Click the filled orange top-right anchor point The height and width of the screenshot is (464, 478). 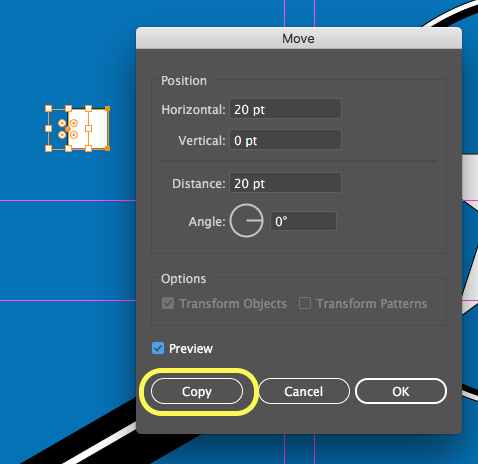tap(107, 109)
